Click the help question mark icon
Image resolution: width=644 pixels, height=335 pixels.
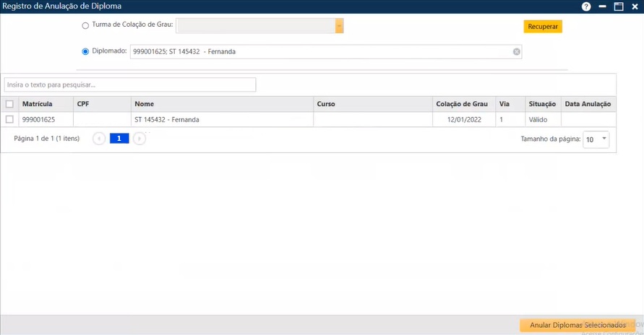[x=586, y=6]
